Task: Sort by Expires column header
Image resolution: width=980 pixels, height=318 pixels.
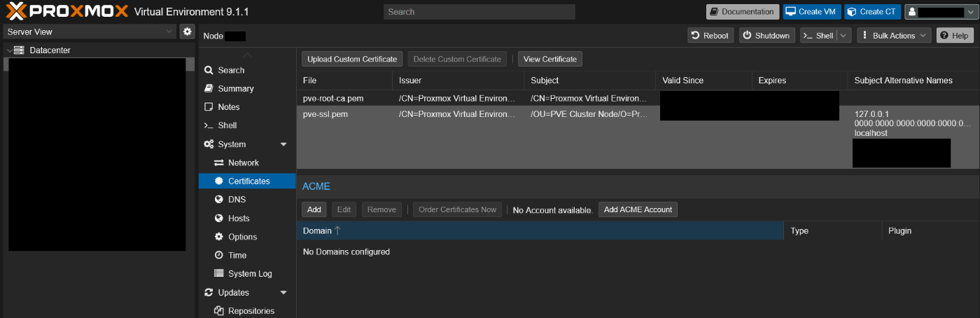Action: coord(799,81)
